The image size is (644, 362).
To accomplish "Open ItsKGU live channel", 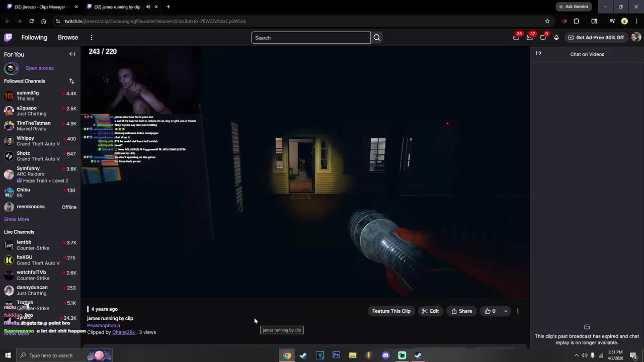I will [x=40, y=260].
